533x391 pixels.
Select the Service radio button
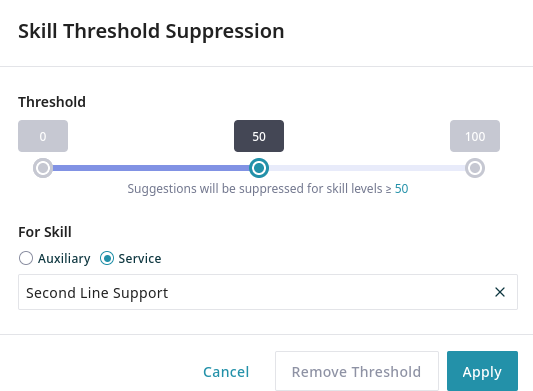click(107, 258)
